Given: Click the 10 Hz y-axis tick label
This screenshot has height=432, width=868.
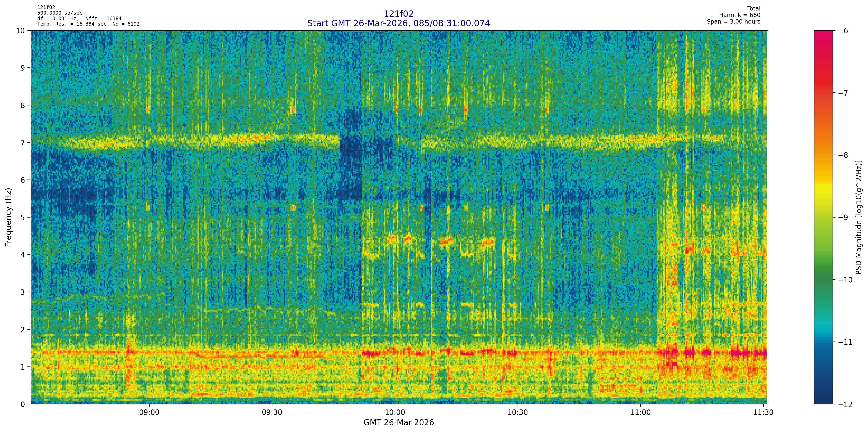Looking at the screenshot, I should click(20, 31).
